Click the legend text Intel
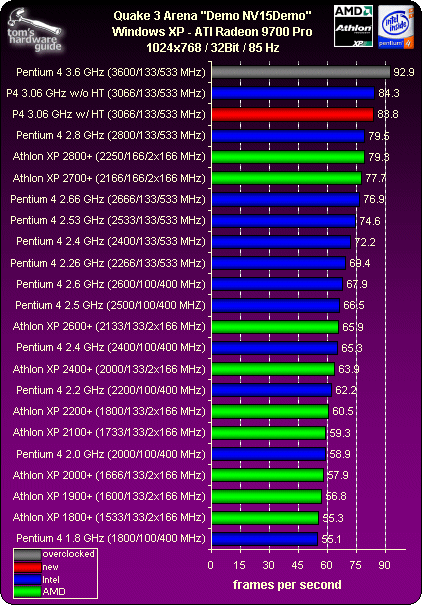The image size is (423, 606). [x=51, y=579]
